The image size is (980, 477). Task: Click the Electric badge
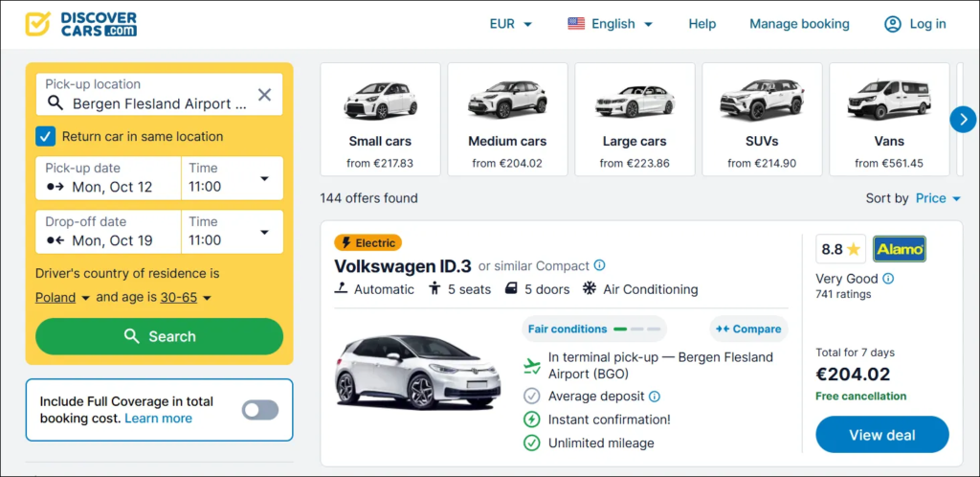(368, 242)
